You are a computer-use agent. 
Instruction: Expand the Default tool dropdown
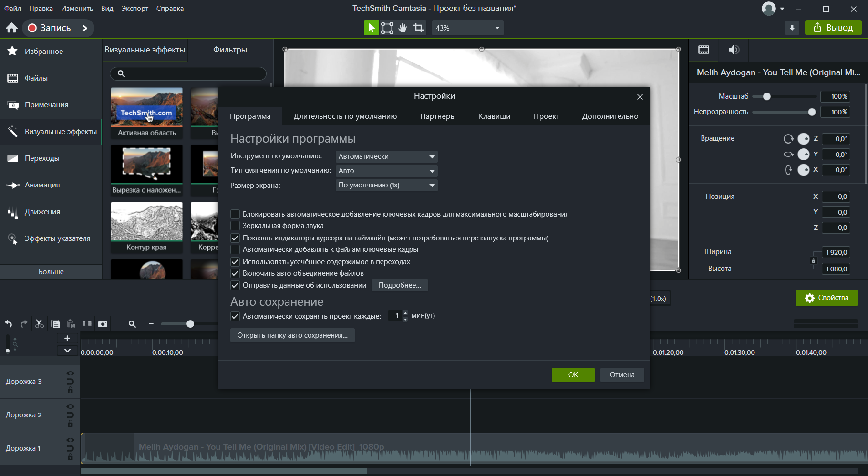[x=387, y=156]
